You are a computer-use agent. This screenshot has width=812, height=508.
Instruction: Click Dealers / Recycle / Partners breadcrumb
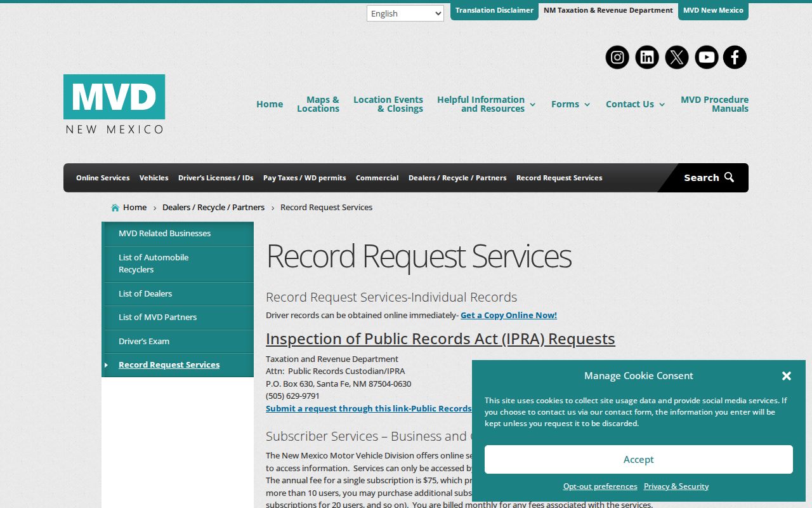click(x=213, y=208)
